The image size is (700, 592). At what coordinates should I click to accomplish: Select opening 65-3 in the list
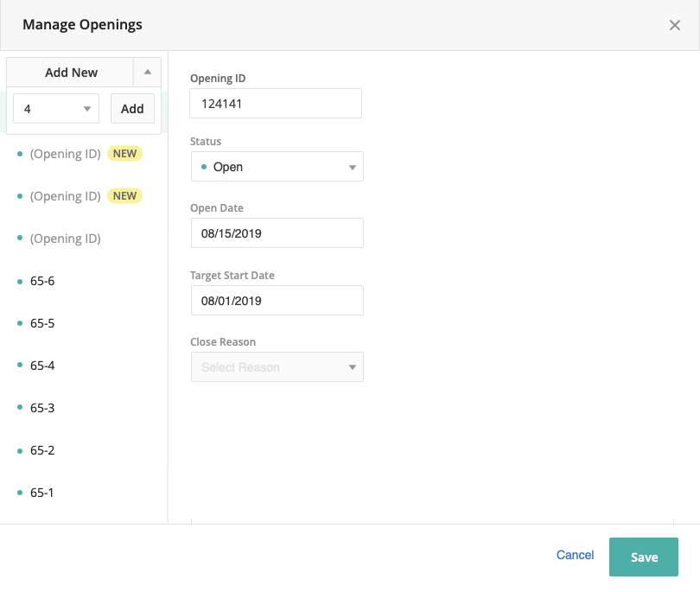click(x=42, y=408)
